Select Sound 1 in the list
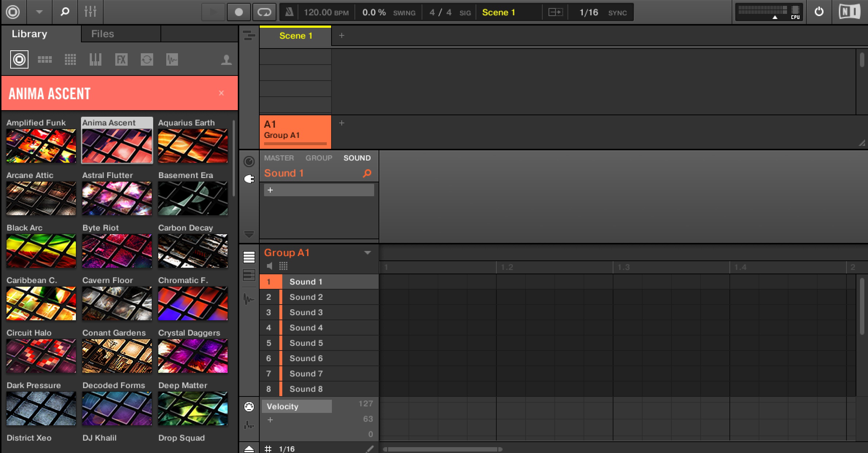The image size is (868, 453). [319, 282]
